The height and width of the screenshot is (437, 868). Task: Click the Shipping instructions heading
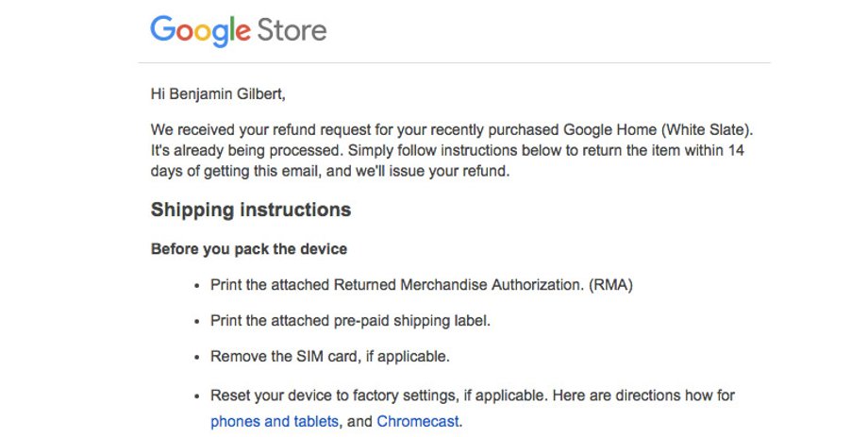pos(251,210)
